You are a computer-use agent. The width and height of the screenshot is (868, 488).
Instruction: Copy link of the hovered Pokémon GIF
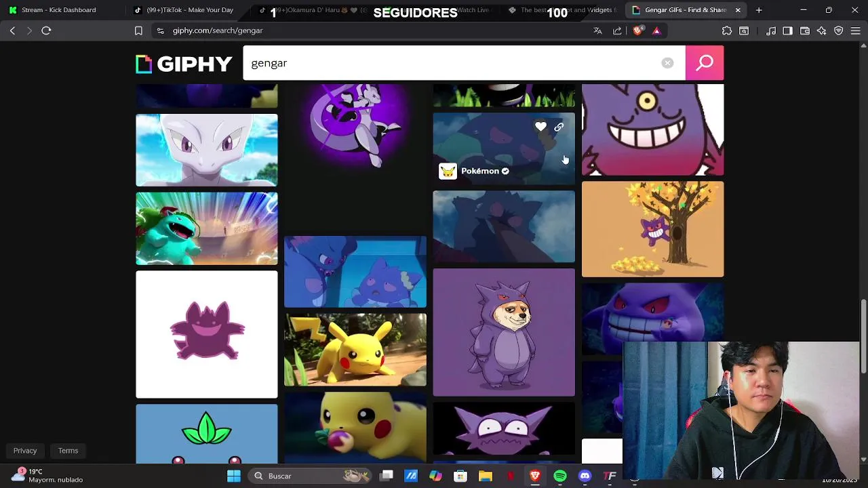[559, 127]
